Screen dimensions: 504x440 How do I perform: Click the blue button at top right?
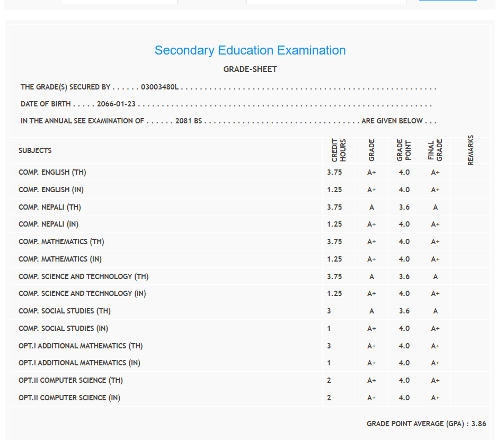tap(448, 1)
